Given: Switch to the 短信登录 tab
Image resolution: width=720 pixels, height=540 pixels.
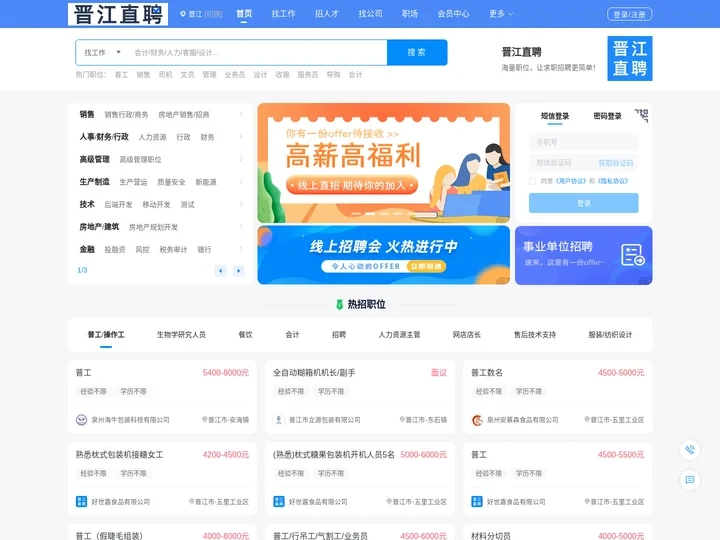Looking at the screenshot, I should tap(555, 116).
